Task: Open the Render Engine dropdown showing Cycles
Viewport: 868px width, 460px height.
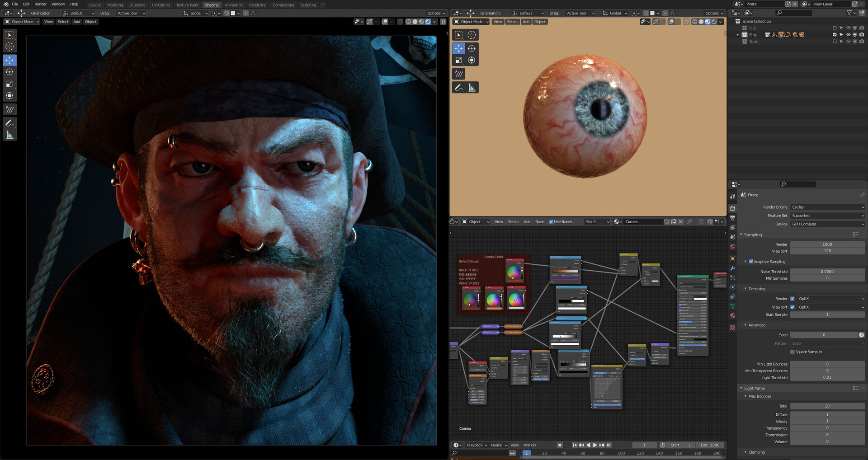Action: [827, 207]
